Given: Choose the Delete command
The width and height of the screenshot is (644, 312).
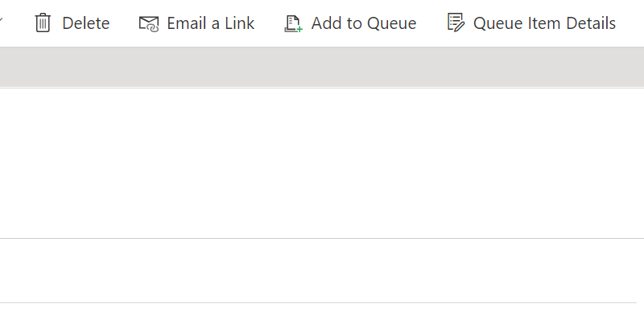Looking at the screenshot, I should click(x=72, y=23).
